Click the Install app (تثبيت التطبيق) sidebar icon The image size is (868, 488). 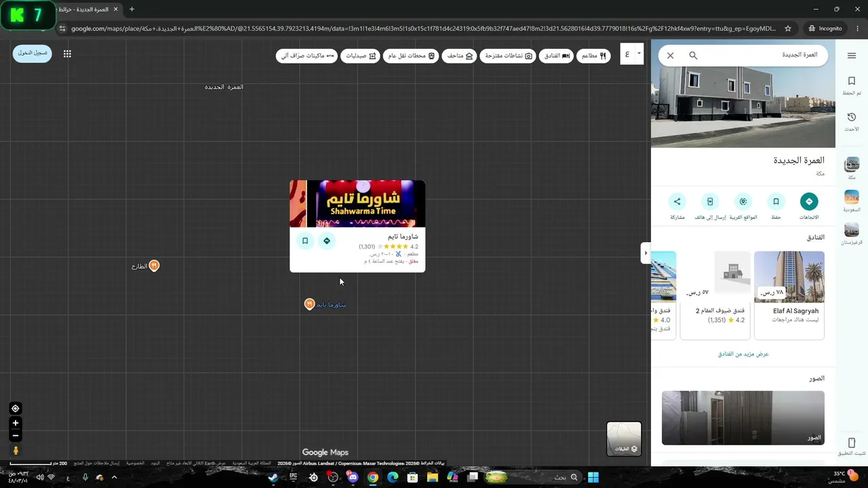point(852,446)
